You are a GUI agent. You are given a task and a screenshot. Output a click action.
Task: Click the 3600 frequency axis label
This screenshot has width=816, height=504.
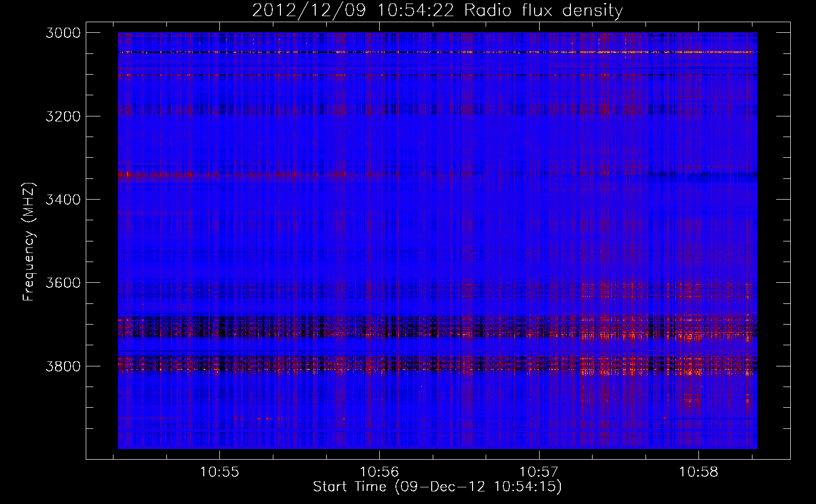point(63,283)
